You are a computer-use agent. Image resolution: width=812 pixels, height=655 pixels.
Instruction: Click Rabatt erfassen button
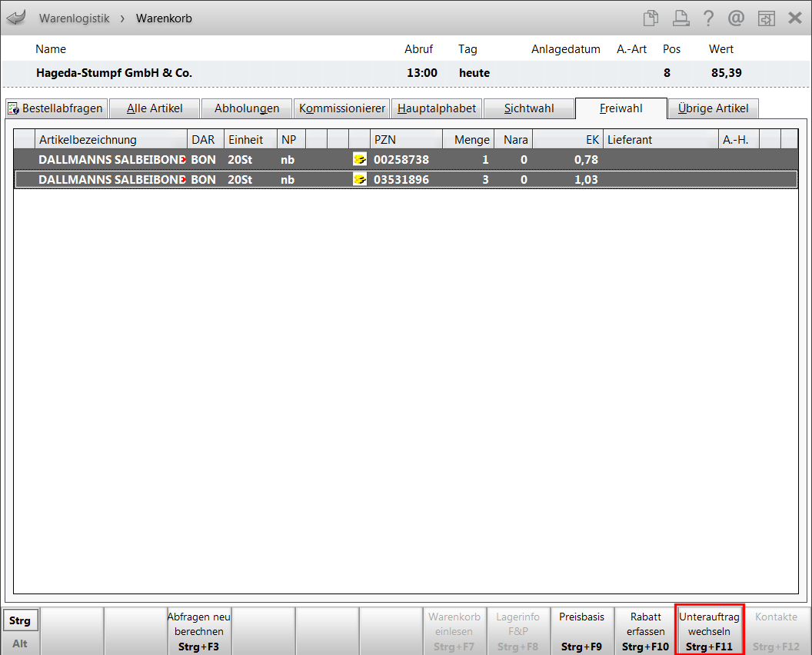tap(645, 631)
